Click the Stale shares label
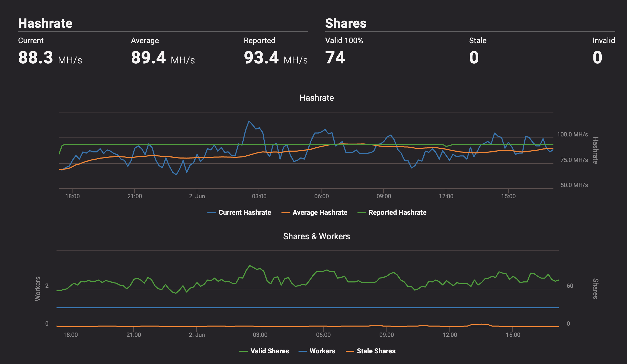This screenshot has width=627, height=364. click(x=478, y=41)
